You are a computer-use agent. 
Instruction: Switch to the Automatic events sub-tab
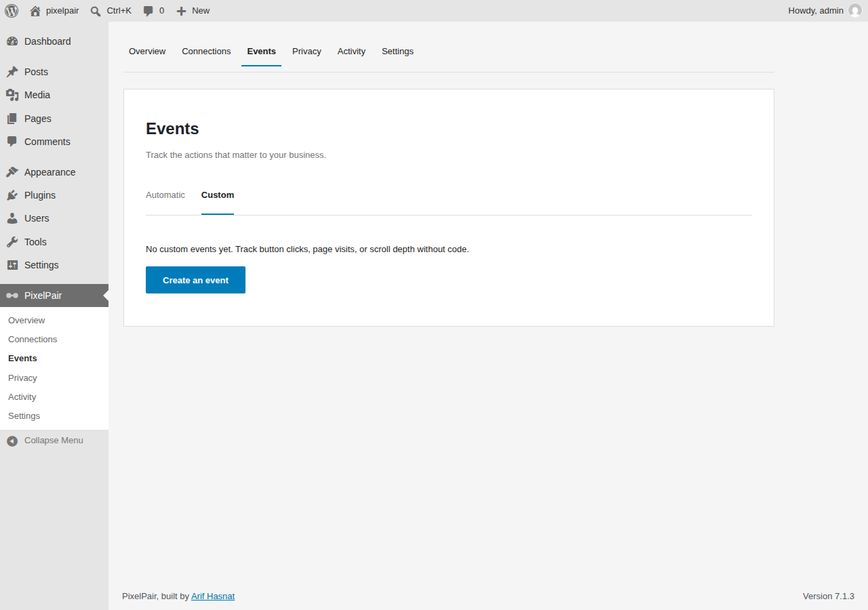tap(165, 195)
